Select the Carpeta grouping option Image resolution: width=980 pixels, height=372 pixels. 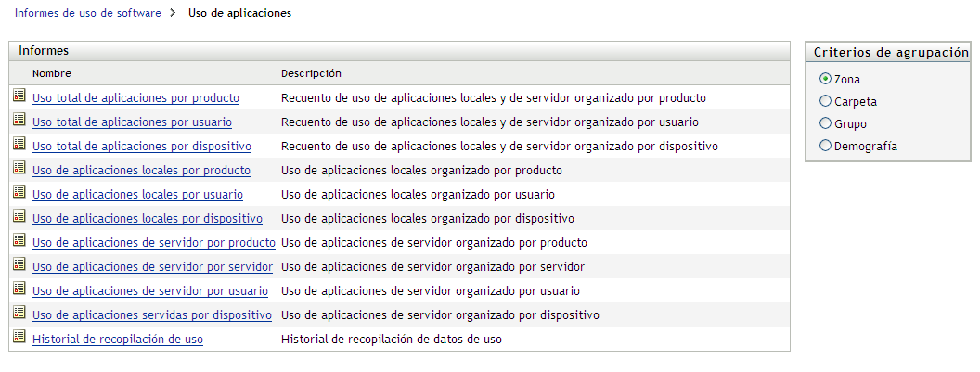coord(826,101)
